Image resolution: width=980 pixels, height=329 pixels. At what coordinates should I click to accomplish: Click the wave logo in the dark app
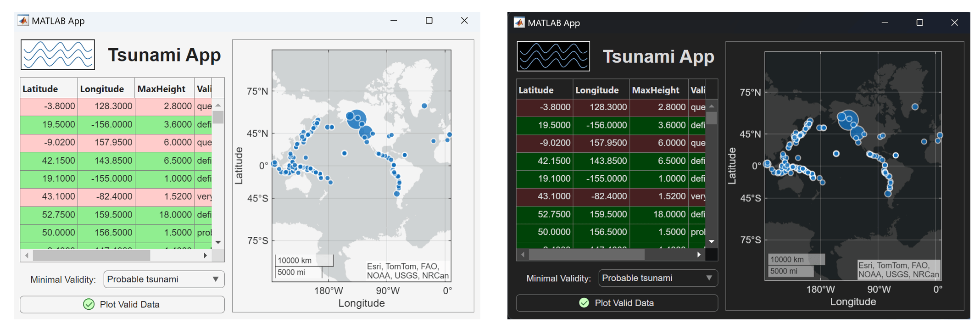click(553, 56)
